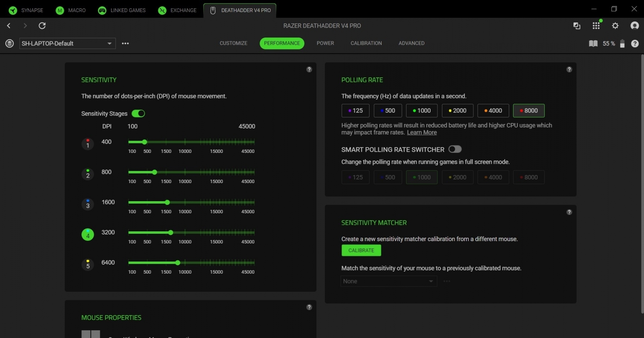Switch to the Calibration tab

coord(366,43)
